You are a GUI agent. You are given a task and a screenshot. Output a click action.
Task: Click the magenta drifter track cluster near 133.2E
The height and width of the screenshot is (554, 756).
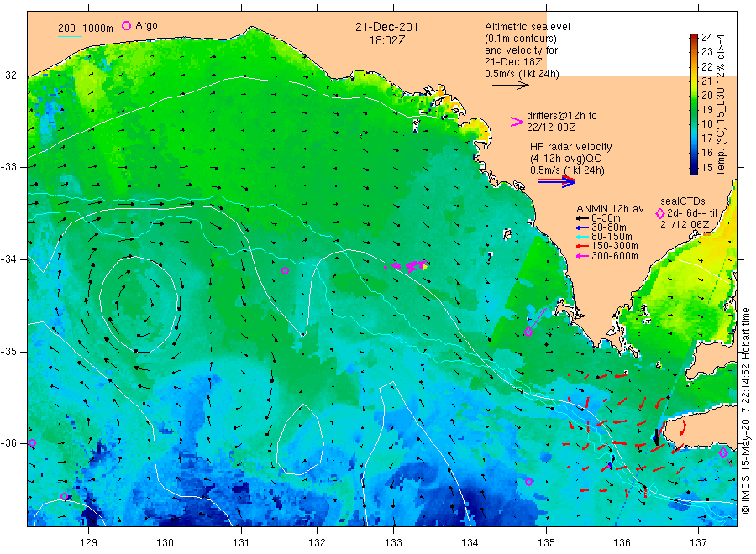[407, 265]
